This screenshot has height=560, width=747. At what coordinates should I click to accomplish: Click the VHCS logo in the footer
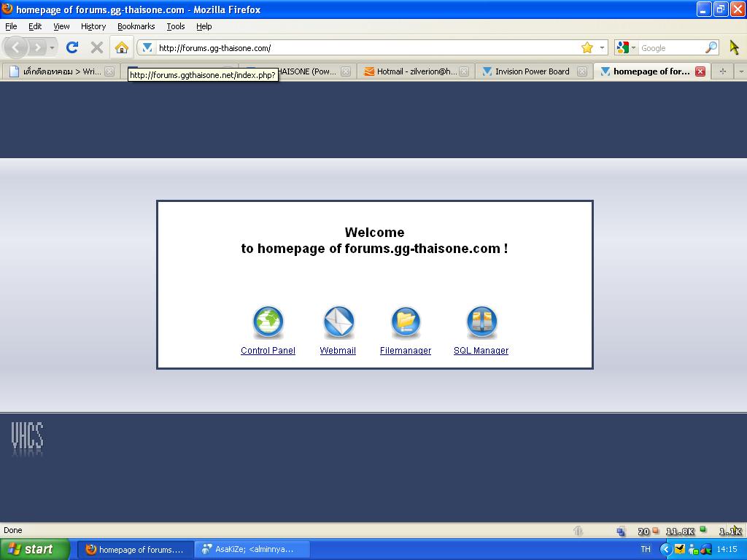point(27,439)
